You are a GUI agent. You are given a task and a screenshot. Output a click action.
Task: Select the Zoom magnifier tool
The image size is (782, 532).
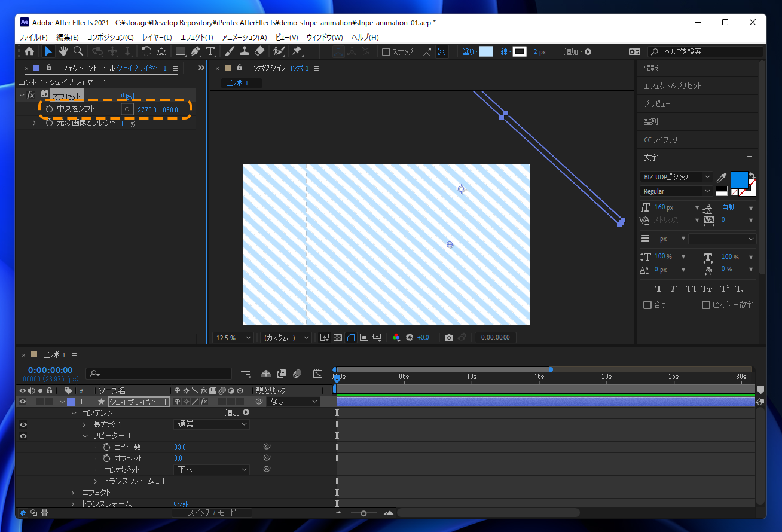click(78, 51)
